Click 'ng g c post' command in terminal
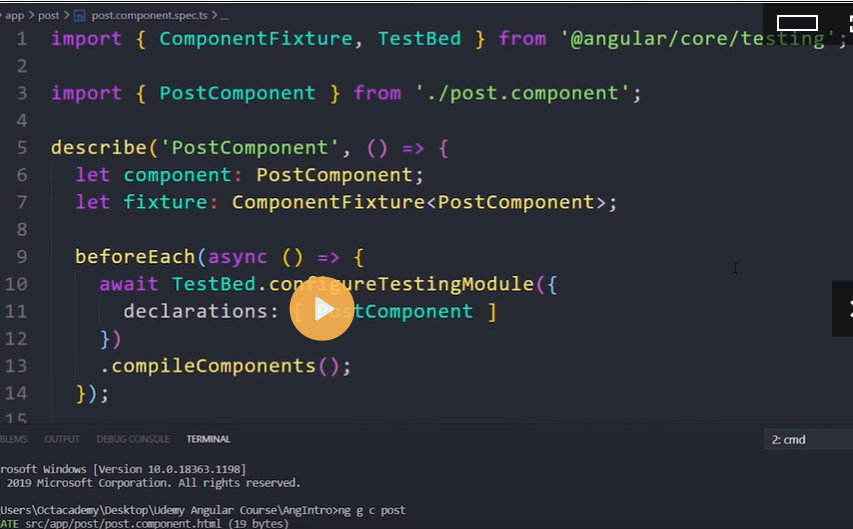Screen dimensions: 853x529 [x=372, y=510]
